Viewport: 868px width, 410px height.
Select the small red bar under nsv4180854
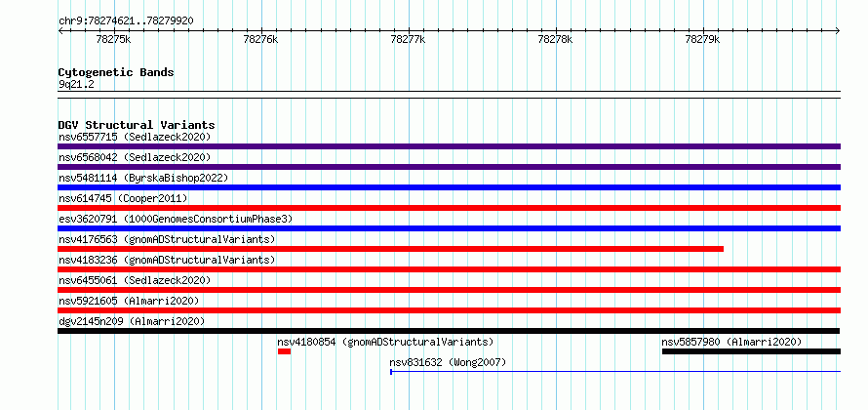(x=284, y=351)
